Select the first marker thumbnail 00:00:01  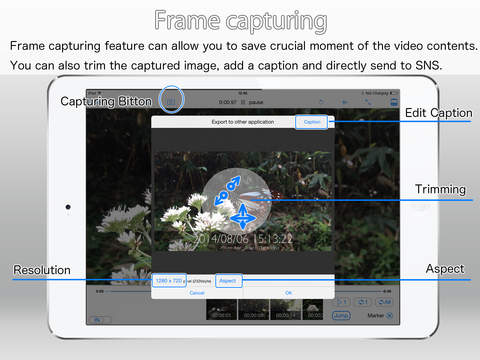[x=222, y=310]
